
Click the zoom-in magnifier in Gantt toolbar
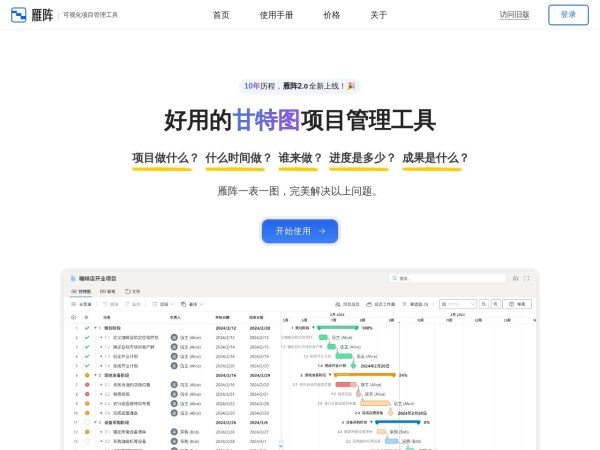484,303
